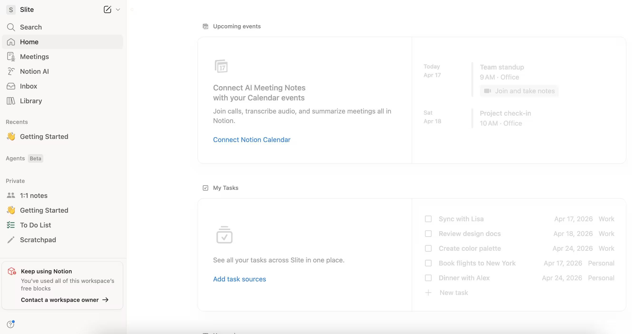Click the Notion AI icon
644x334 pixels.
[x=11, y=71]
